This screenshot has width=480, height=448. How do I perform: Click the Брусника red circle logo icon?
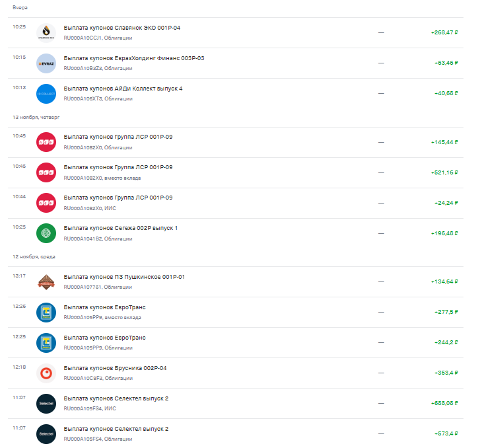coord(46,373)
